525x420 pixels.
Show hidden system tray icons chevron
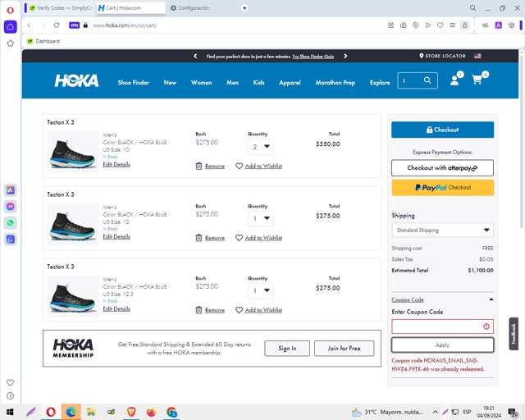(435, 412)
